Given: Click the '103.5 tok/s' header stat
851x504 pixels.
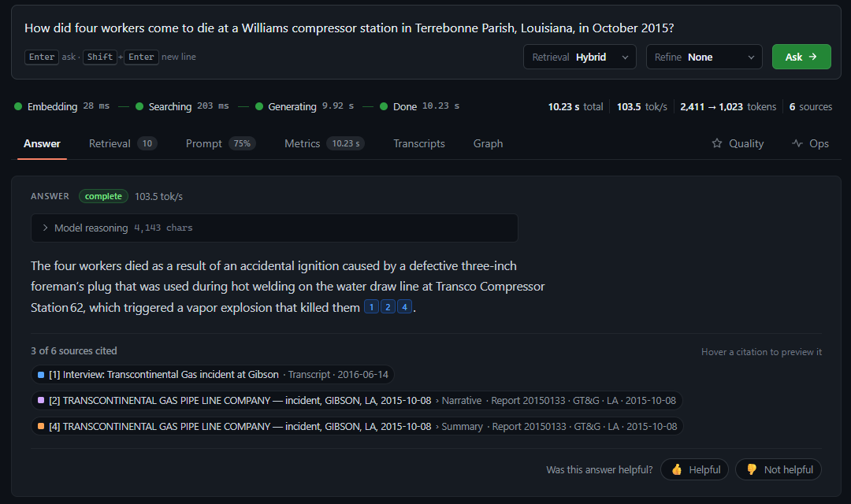Looking at the screenshot, I should point(641,107).
